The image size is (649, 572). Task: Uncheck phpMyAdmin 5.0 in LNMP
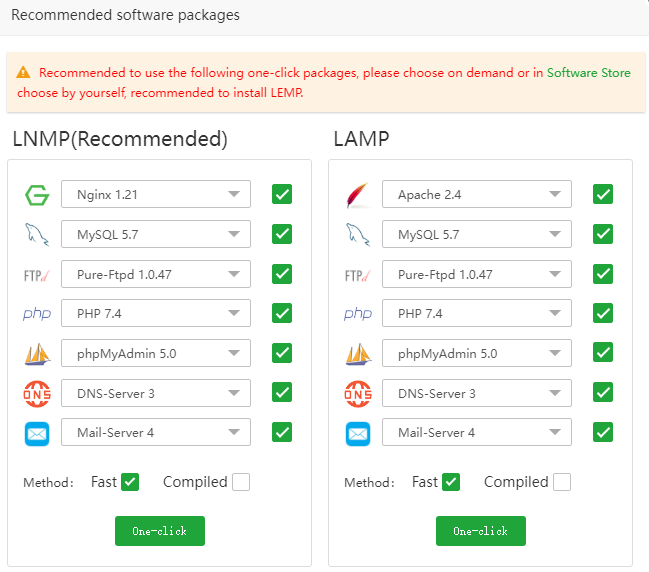coord(282,353)
